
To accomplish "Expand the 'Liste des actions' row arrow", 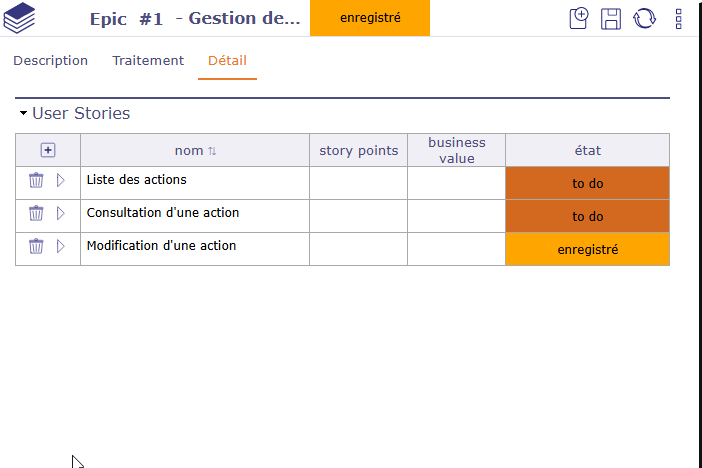I will tap(60, 181).
